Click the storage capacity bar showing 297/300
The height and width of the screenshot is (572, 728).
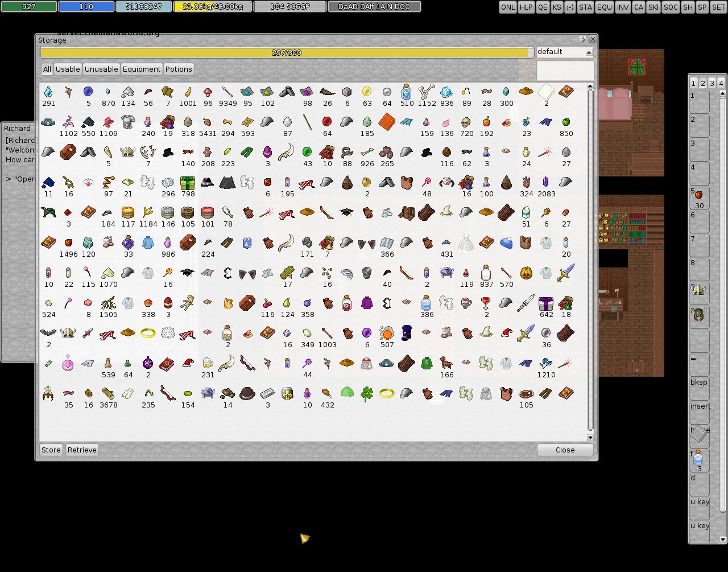pyautogui.click(x=287, y=52)
